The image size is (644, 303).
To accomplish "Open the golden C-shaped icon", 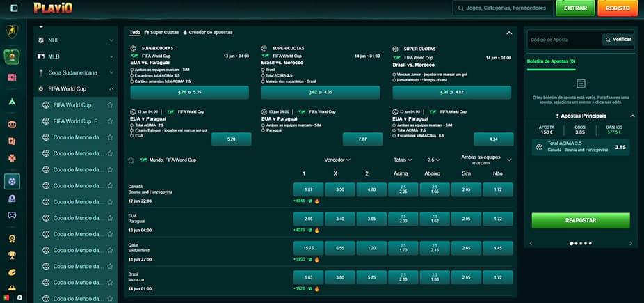I will click(12, 272).
